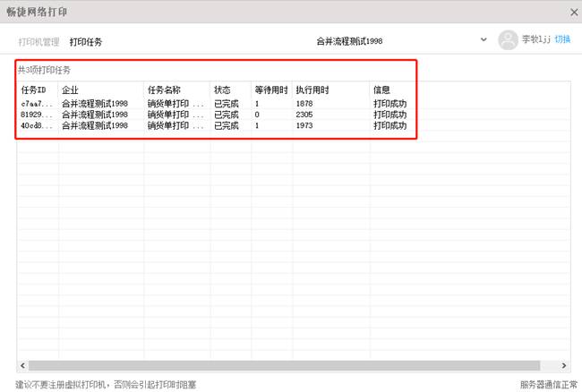Click the 执行用时 column header
Image resolution: width=582 pixels, height=392 pixels.
pyautogui.click(x=312, y=90)
